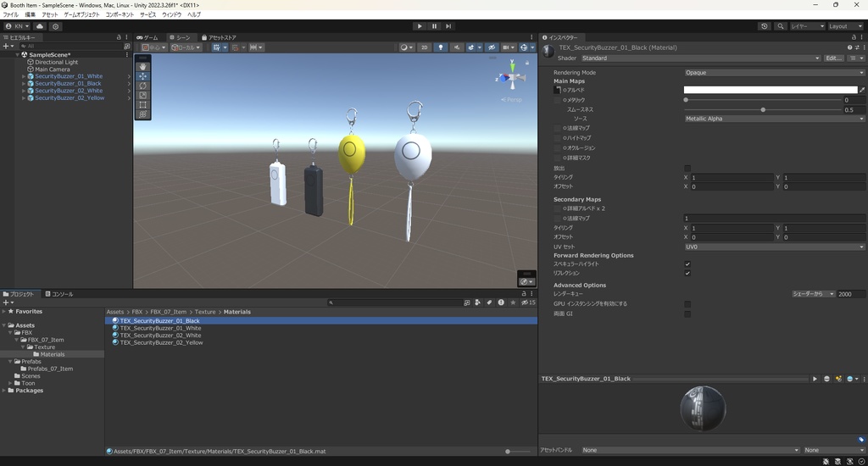
Task: Open the cloud services icon
Action: [40, 26]
